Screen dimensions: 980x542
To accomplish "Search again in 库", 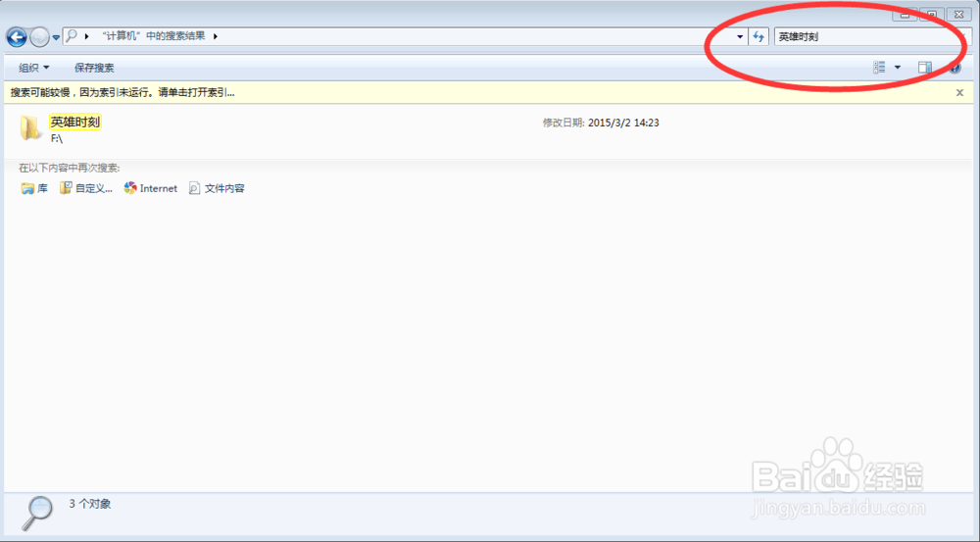I will (x=34, y=188).
